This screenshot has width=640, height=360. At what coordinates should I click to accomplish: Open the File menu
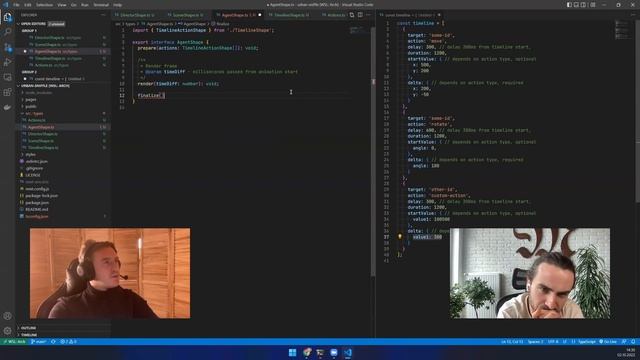pos(16,5)
